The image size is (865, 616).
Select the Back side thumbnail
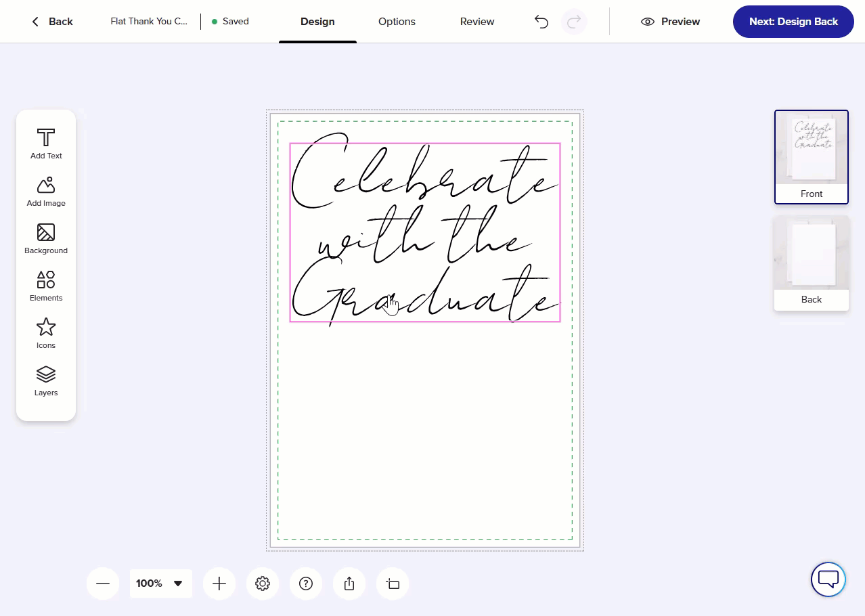pyautogui.click(x=811, y=263)
